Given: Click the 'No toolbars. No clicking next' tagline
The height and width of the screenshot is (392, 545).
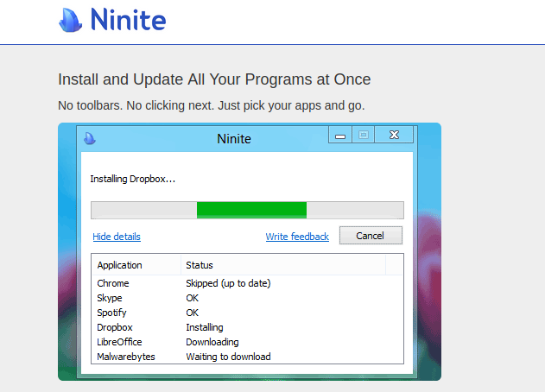Looking at the screenshot, I should point(212,105).
